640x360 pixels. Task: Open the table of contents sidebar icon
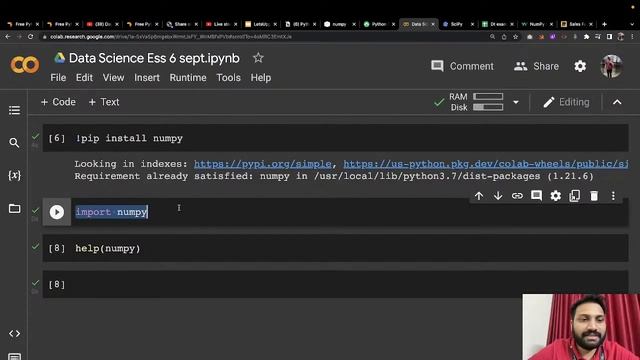[14, 110]
